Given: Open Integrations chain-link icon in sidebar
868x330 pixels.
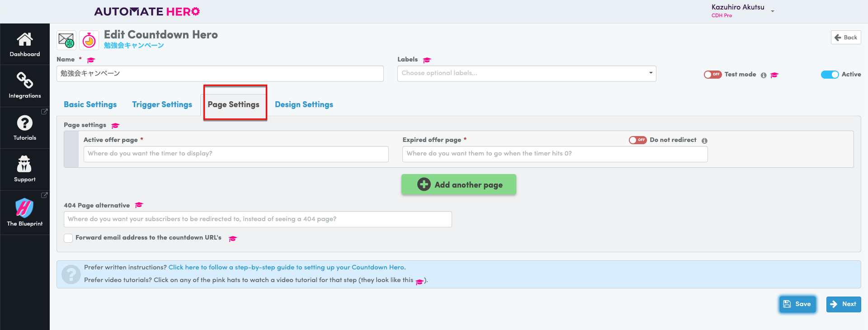Looking at the screenshot, I should pyautogui.click(x=24, y=80).
